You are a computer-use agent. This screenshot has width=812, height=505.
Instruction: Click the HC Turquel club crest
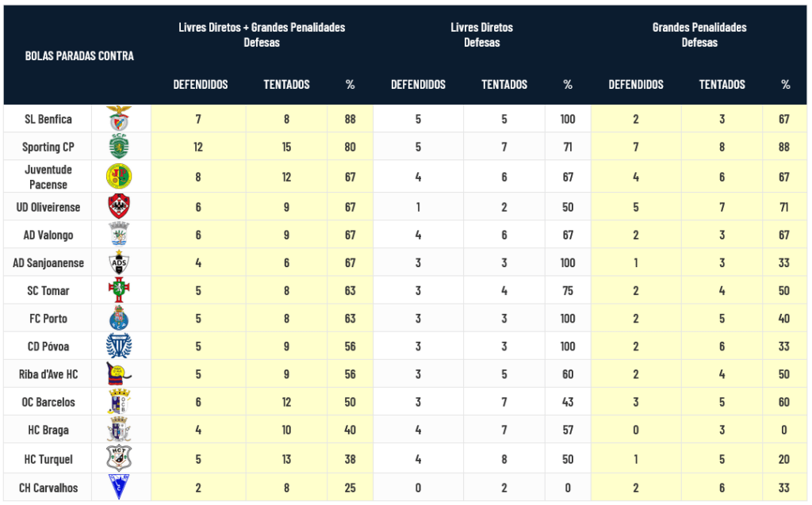point(119,458)
